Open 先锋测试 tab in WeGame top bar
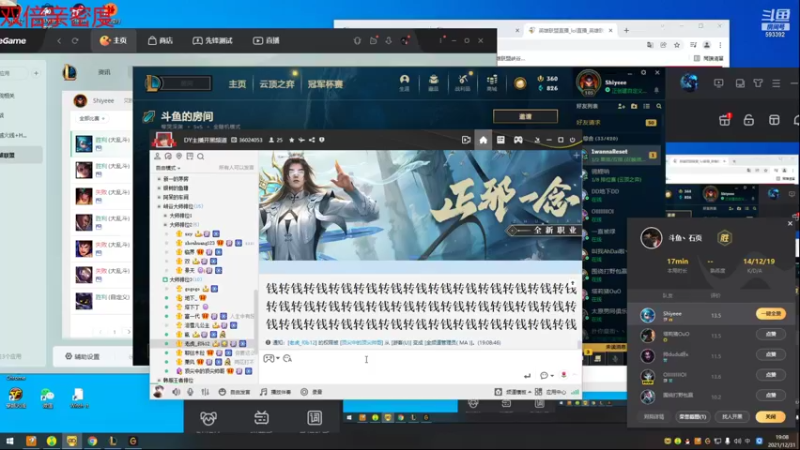This screenshot has width=800, height=450. [x=212, y=41]
